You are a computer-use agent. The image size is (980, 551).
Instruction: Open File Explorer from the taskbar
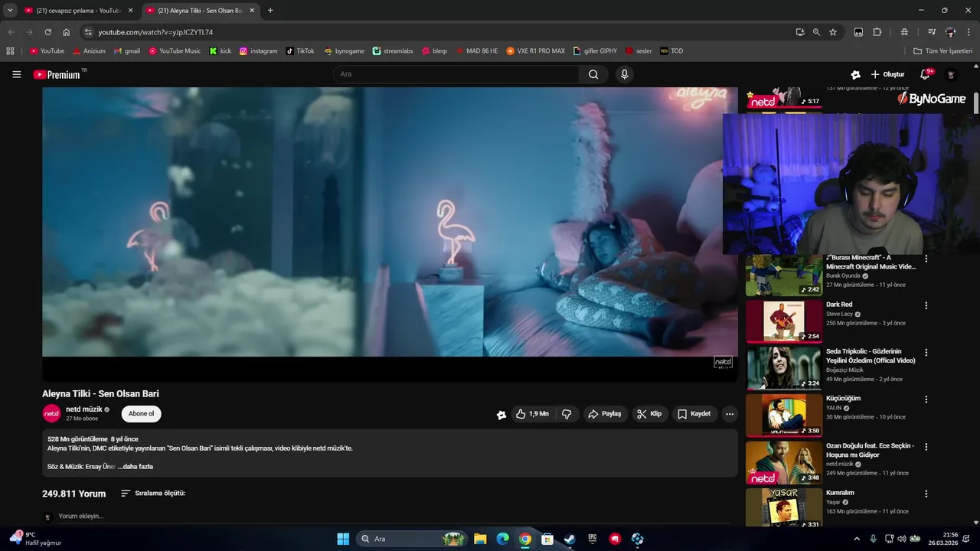coord(480,539)
